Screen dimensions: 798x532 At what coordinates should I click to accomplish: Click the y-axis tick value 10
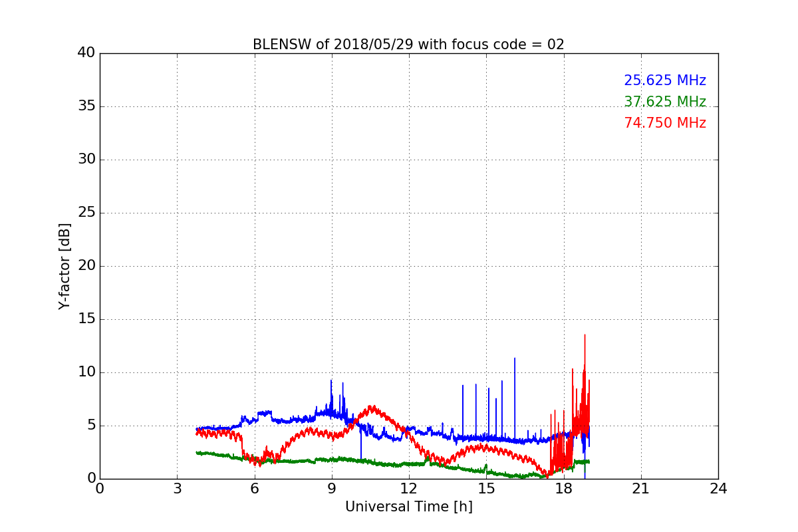86,372
